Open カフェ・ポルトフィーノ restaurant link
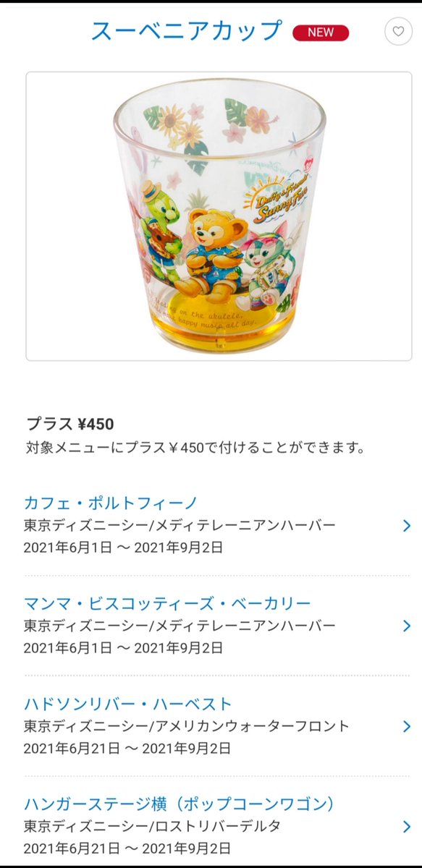The height and width of the screenshot is (868, 422). (111, 503)
